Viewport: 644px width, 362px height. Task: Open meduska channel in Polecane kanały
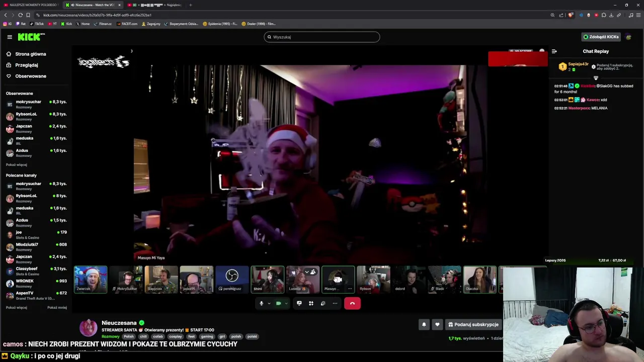click(x=36, y=210)
